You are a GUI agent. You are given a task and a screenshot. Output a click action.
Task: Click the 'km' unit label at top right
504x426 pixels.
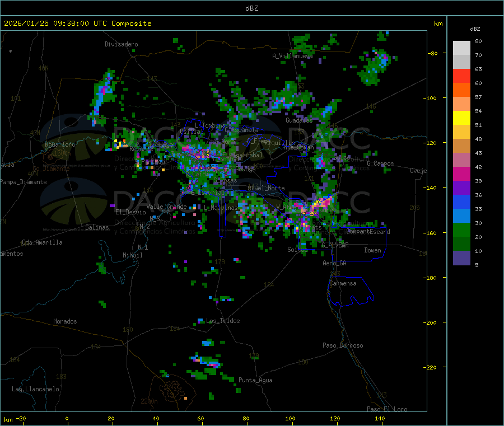pyautogui.click(x=438, y=24)
